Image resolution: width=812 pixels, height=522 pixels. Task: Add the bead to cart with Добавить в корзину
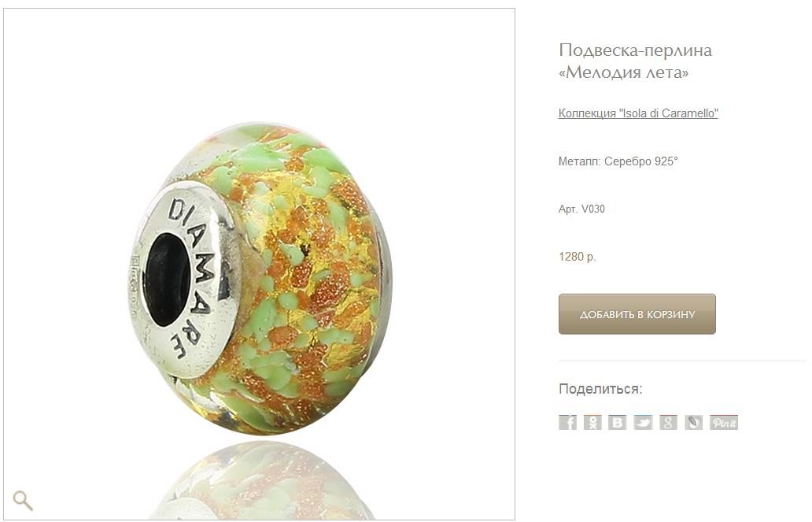click(x=637, y=314)
